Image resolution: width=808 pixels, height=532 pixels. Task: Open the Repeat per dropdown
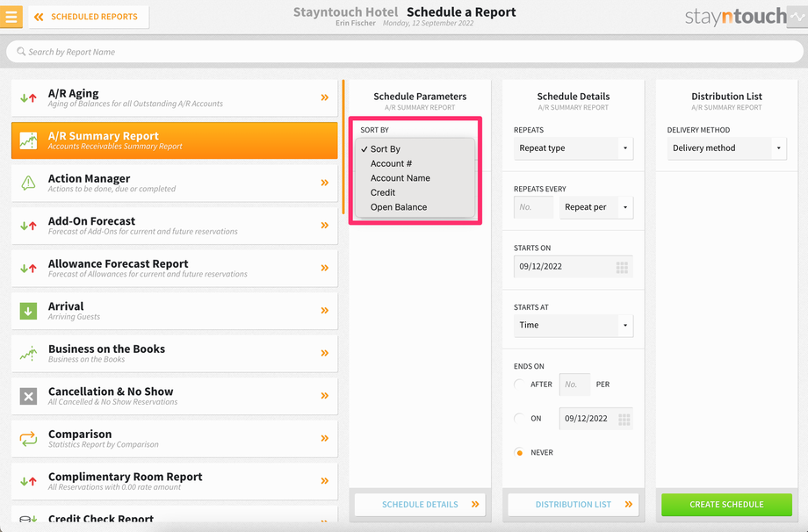tap(596, 207)
